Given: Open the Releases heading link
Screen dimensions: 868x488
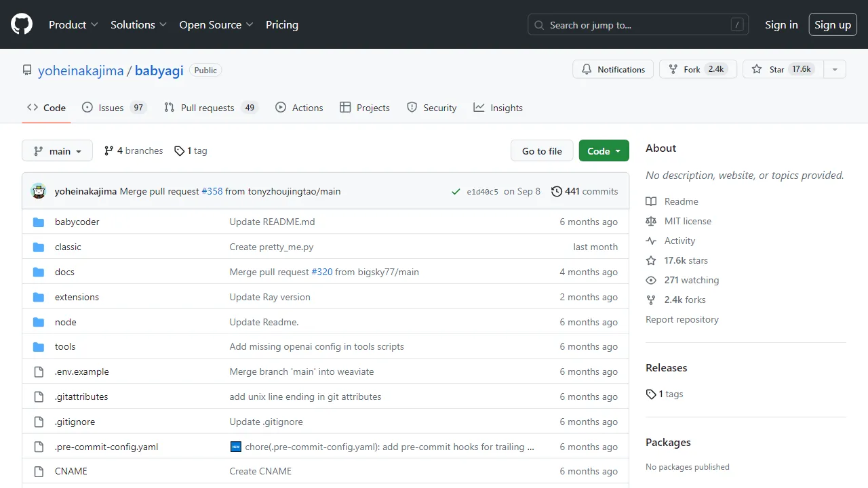Looking at the screenshot, I should pos(667,367).
